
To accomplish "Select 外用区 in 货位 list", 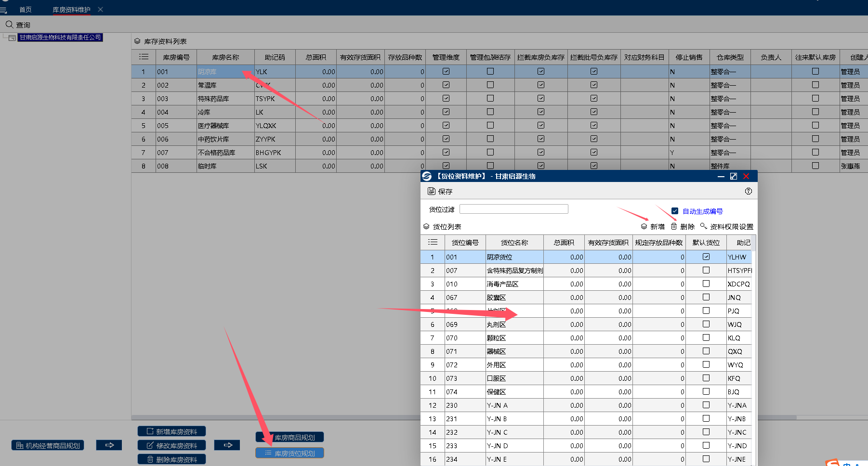I will pyautogui.click(x=514, y=365).
